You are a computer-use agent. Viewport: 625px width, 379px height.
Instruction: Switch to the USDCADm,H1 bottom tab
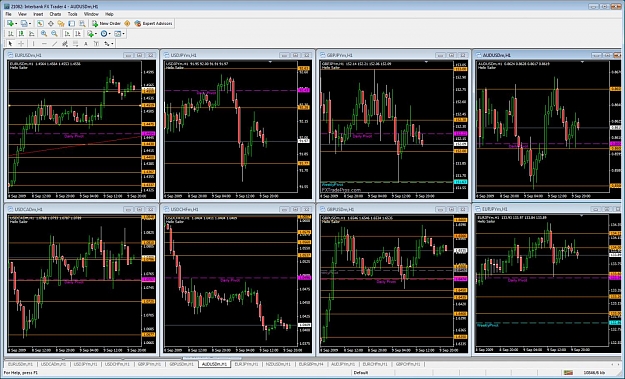(53, 364)
